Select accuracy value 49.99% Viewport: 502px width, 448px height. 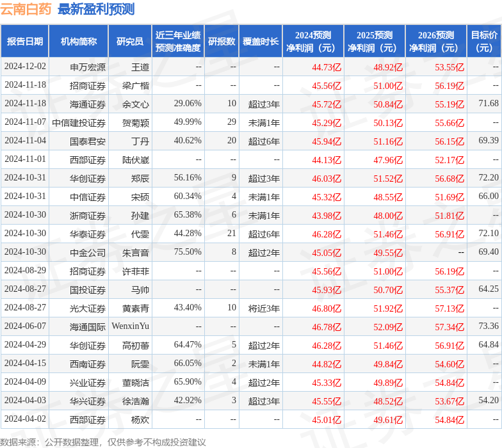[x=188, y=122]
